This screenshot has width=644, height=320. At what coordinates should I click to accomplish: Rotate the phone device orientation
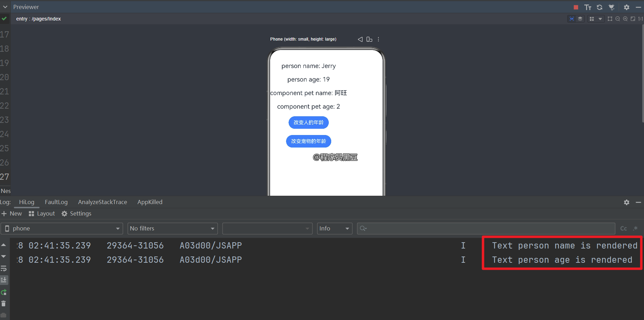click(369, 39)
